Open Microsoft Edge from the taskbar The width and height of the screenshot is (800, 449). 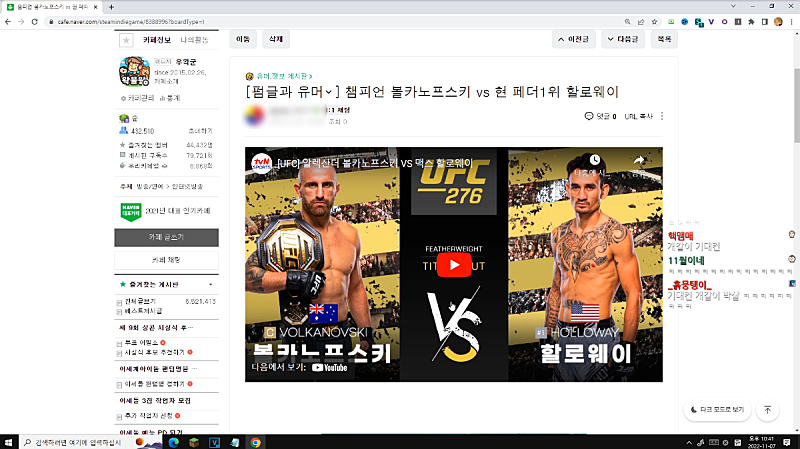(173, 442)
